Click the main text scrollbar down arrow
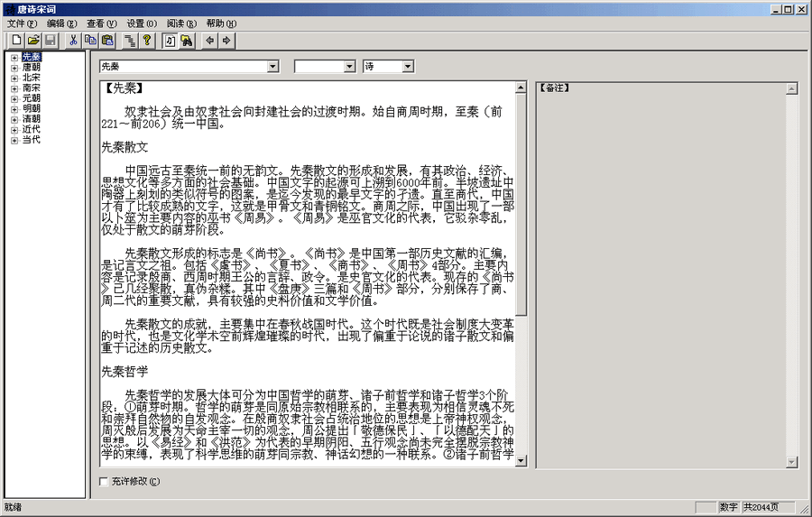The image size is (812, 517). click(x=521, y=460)
